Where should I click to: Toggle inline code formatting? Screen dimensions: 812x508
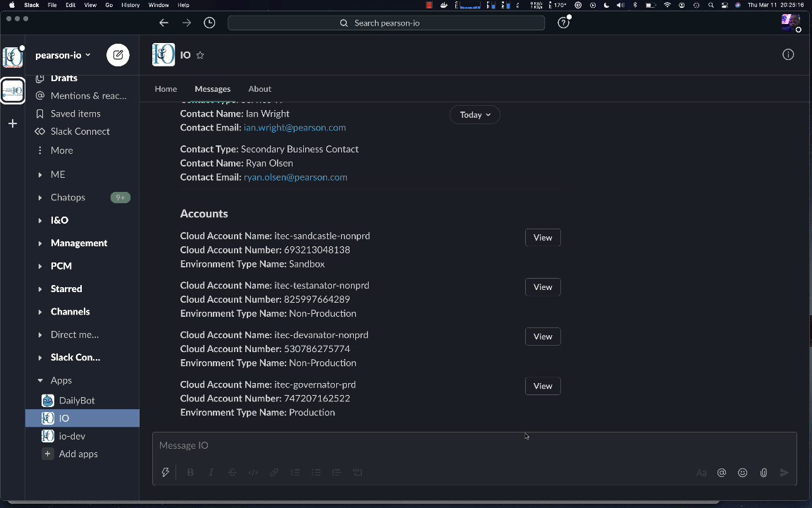pos(253,472)
